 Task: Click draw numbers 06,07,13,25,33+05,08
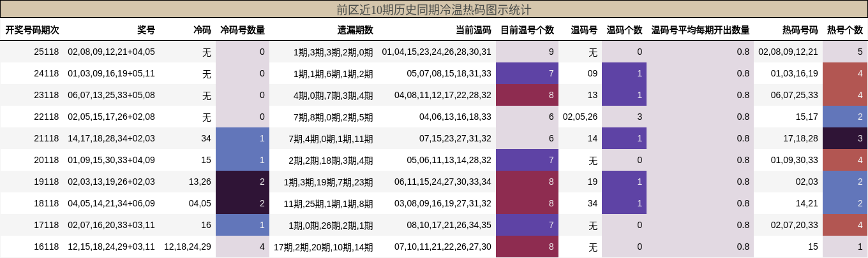click(111, 95)
